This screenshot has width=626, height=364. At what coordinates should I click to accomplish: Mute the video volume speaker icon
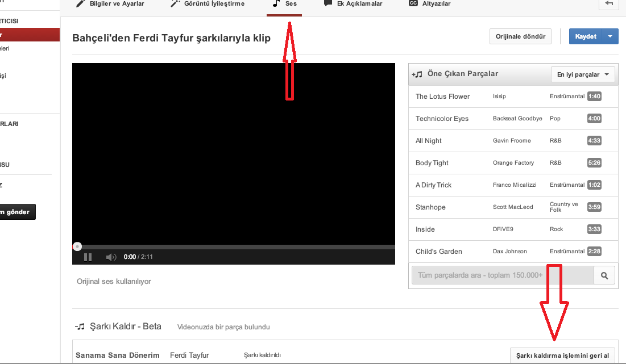(x=111, y=257)
